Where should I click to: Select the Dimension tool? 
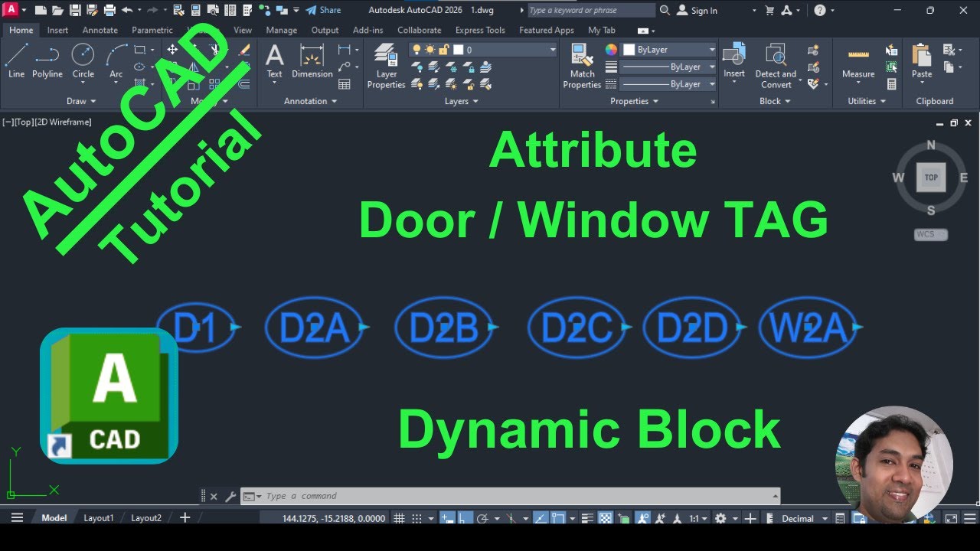pyautogui.click(x=312, y=61)
